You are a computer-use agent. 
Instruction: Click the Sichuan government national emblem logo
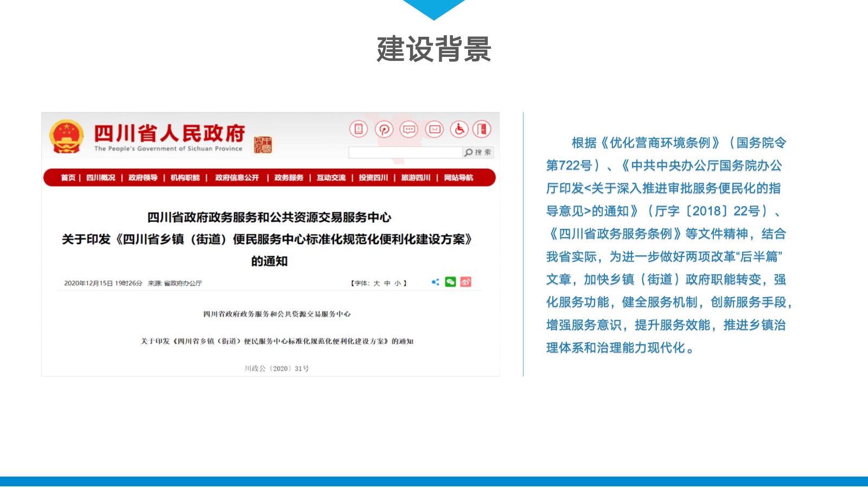[x=66, y=137]
